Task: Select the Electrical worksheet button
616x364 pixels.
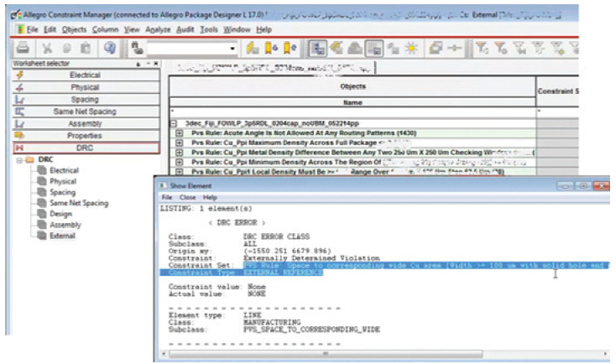Action: [x=86, y=75]
